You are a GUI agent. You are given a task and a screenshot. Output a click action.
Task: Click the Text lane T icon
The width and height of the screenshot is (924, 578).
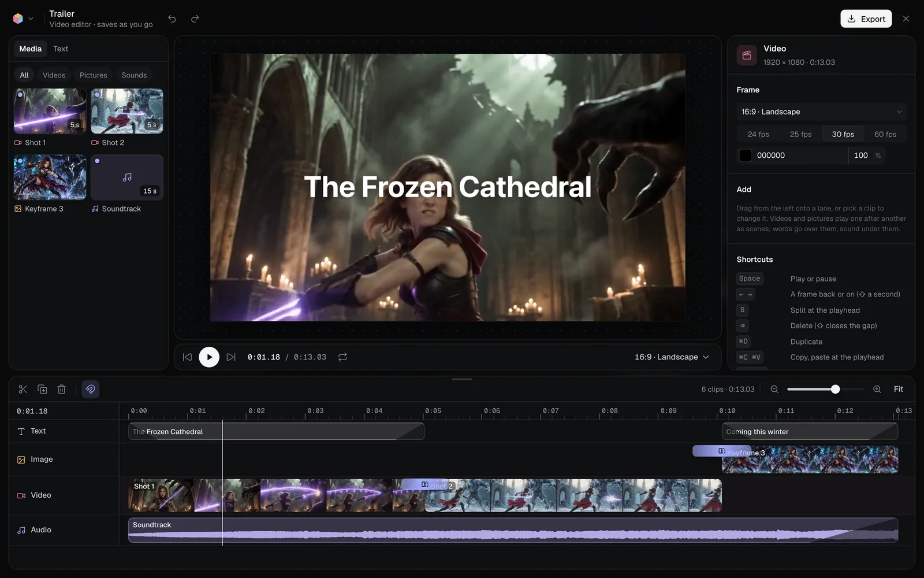21,431
